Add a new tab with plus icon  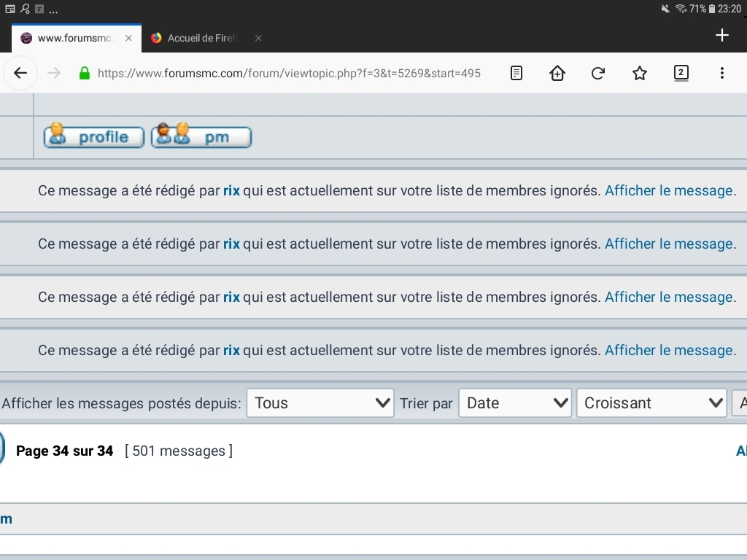click(x=721, y=35)
